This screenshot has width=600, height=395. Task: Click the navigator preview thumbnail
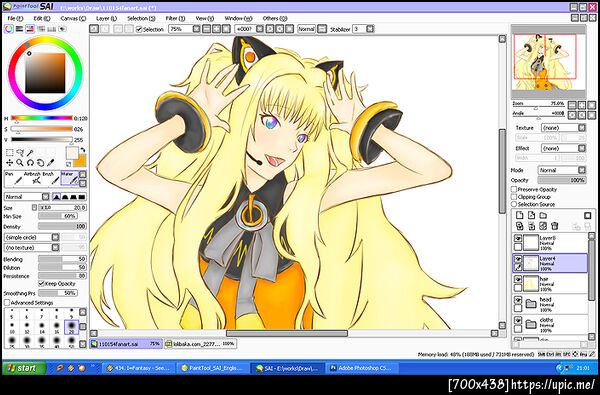pyautogui.click(x=548, y=62)
